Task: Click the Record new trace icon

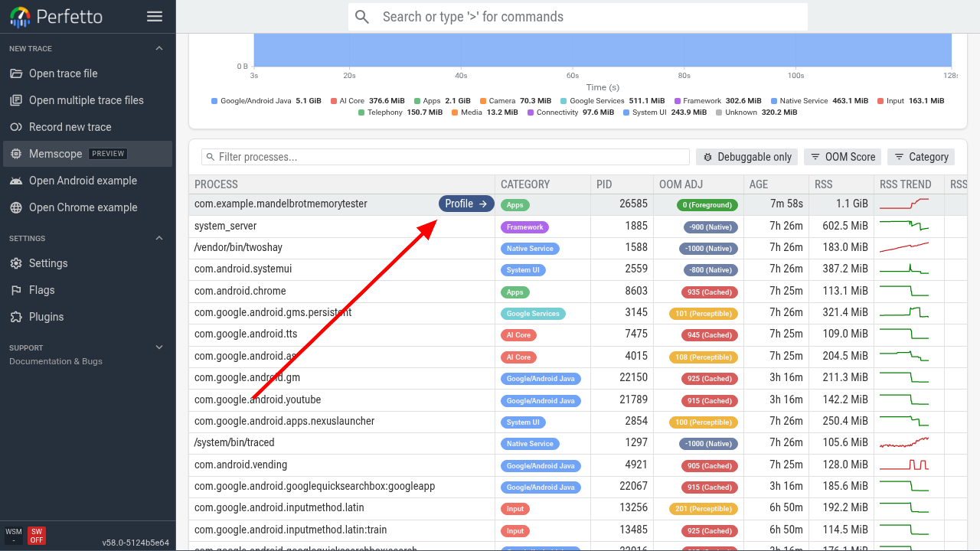Action: coord(15,127)
